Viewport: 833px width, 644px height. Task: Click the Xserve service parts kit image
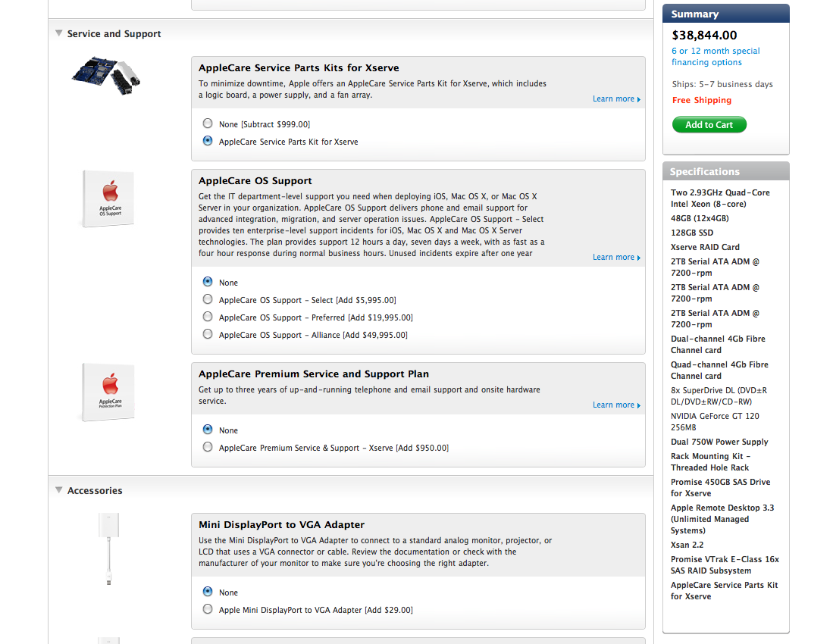107,76
